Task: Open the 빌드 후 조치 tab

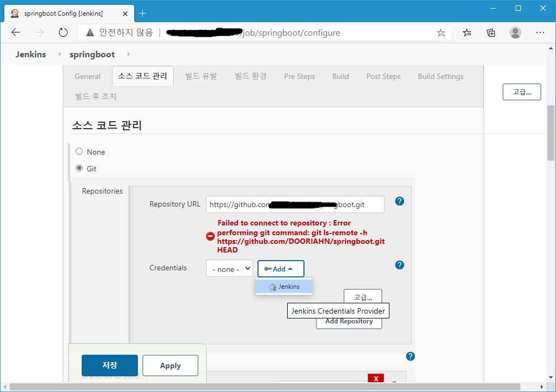Action: pyautogui.click(x=96, y=96)
